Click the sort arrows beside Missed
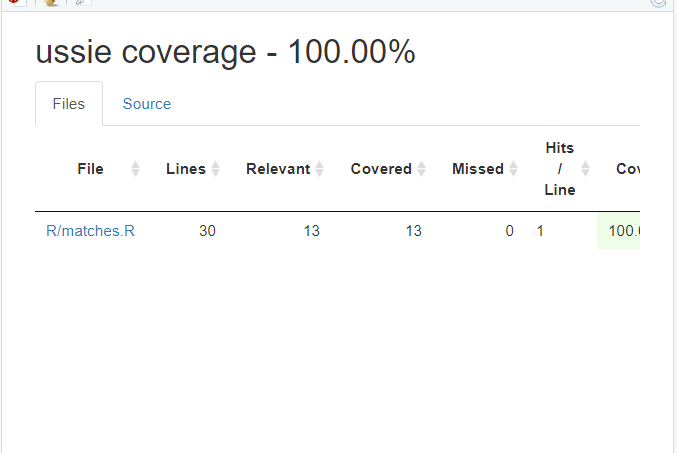 tap(513, 169)
